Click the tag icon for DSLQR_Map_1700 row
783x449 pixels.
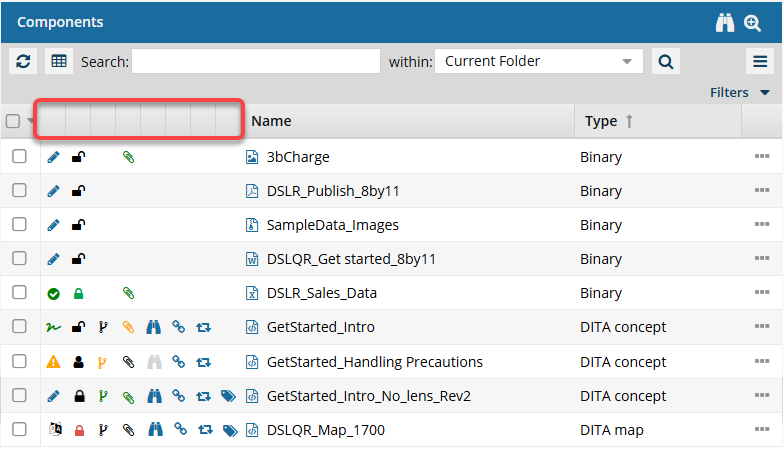pyautogui.click(x=229, y=430)
